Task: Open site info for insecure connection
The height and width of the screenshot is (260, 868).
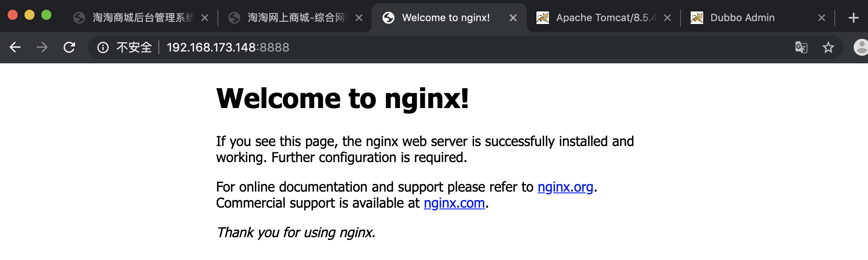Action: pos(103,47)
